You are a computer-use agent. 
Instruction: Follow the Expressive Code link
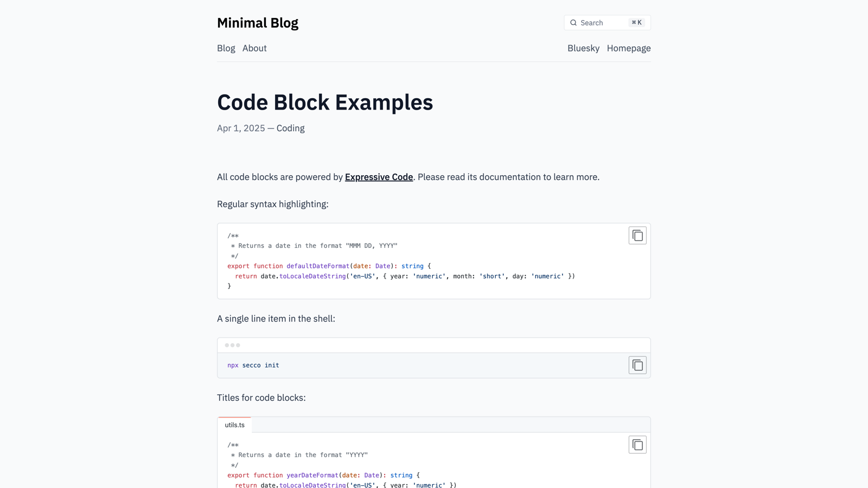pos(379,177)
